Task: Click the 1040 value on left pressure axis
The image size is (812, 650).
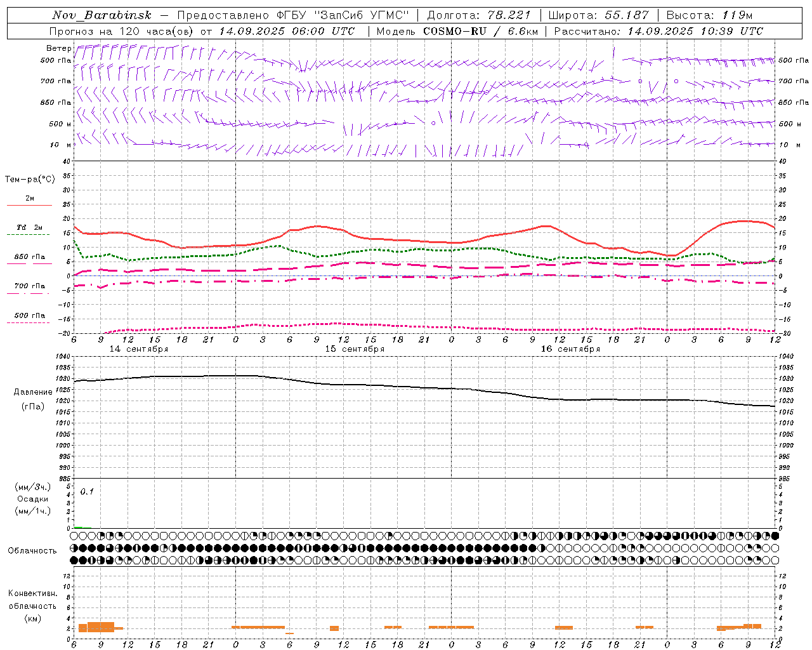Action: point(62,357)
